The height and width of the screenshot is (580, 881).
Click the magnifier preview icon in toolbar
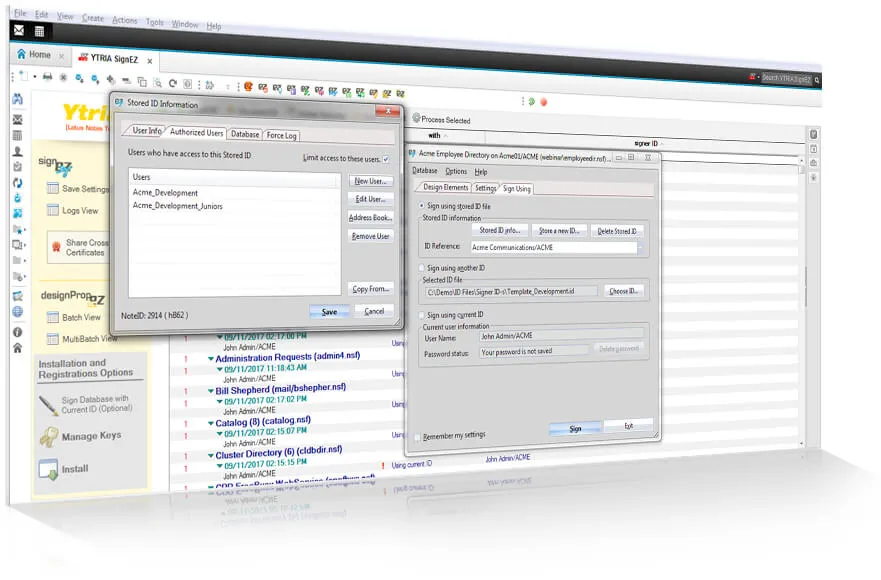click(158, 83)
